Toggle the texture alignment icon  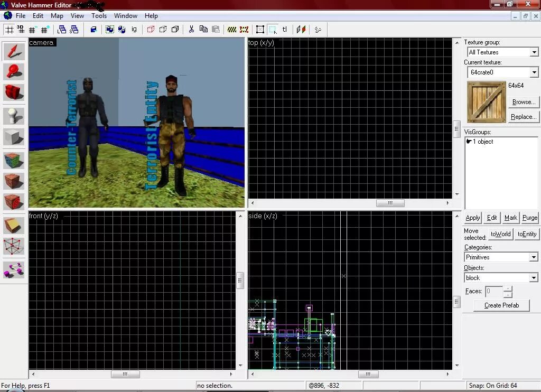(301, 30)
